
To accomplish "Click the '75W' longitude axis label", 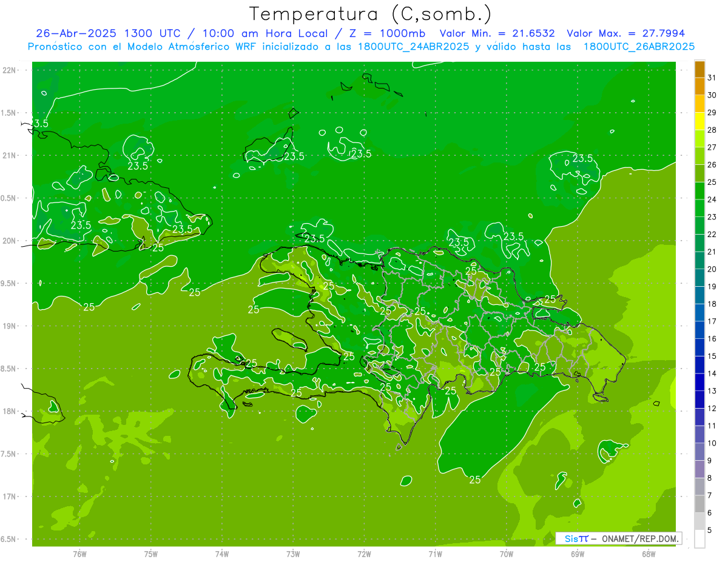I will 150,554.
